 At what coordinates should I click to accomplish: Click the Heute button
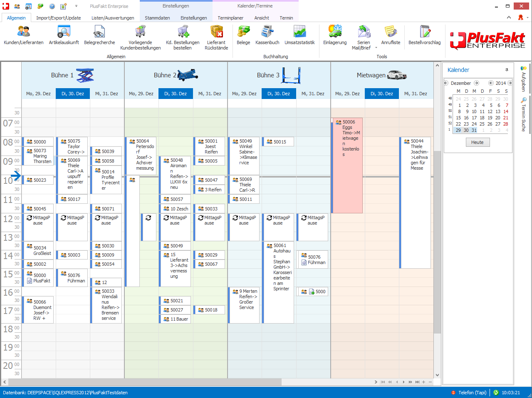[478, 142]
